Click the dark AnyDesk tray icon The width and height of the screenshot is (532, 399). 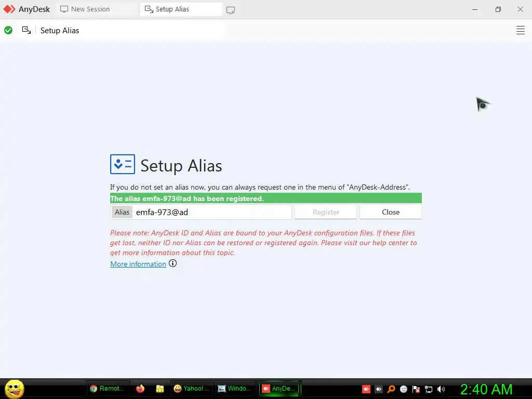[x=379, y=389]
